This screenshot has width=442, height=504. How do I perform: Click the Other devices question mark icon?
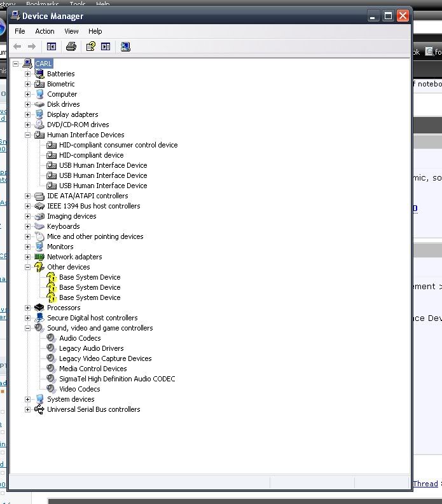click(39, 267)
